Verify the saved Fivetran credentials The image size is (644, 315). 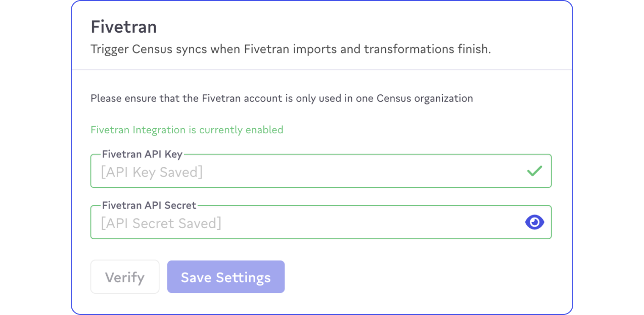pos(125,277)
